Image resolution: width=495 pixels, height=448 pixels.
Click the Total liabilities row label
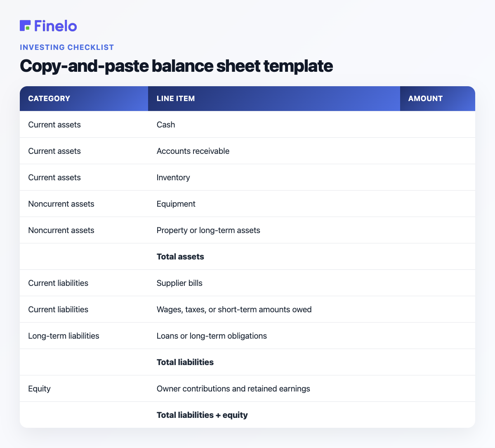[185, 362]
